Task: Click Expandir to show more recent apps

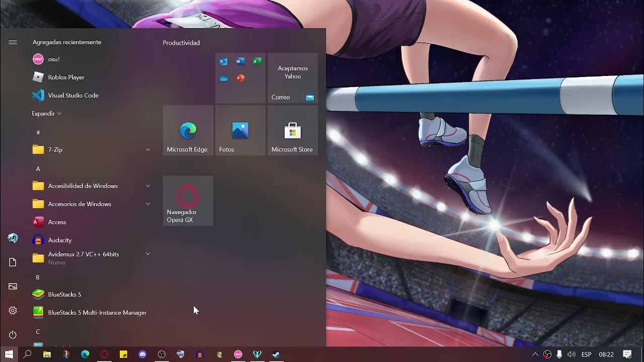Action: click(46, 114)
